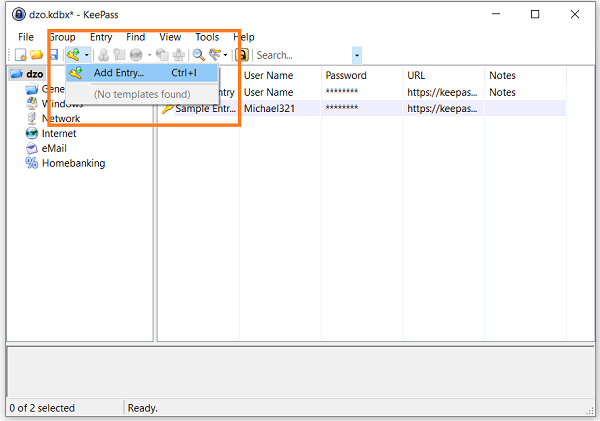Image resolution: width=600 pixels, height=421 pixels.
Task: Click the KeePass lock icon in the title bar
Action: click(19, 15)
